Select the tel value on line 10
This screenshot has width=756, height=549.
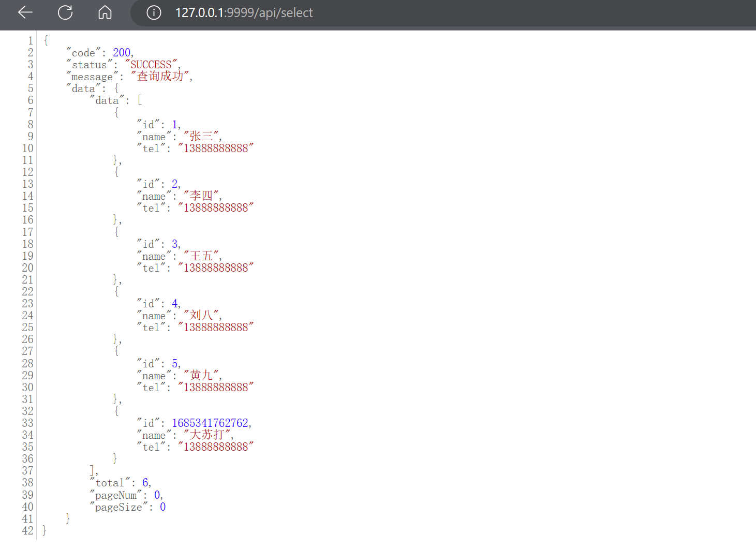coord(216,149)
